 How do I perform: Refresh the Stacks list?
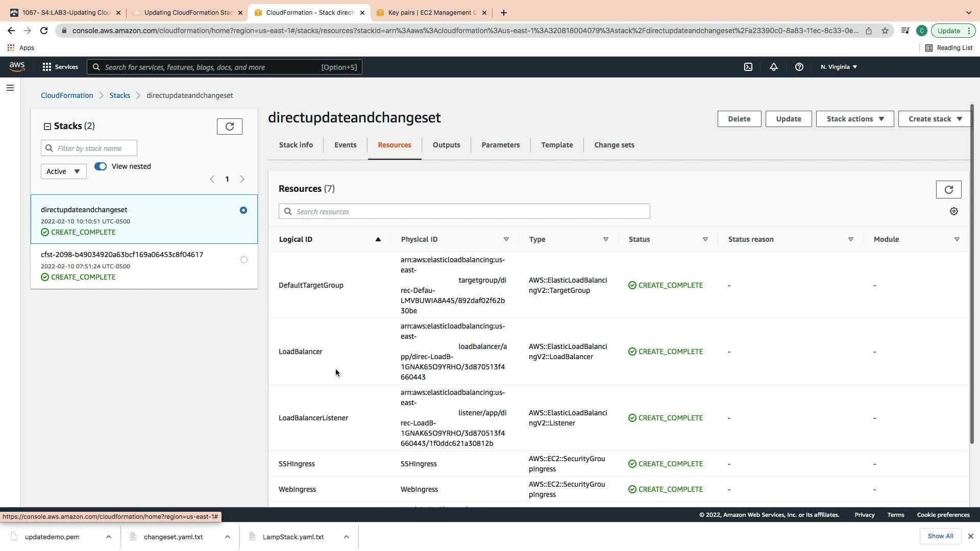229,127
